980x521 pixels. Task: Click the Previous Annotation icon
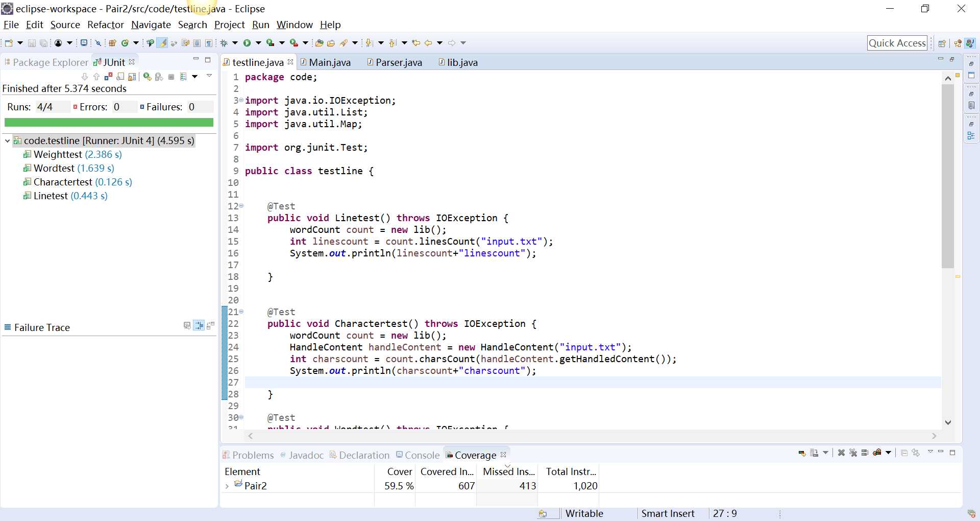coord(392,43)
